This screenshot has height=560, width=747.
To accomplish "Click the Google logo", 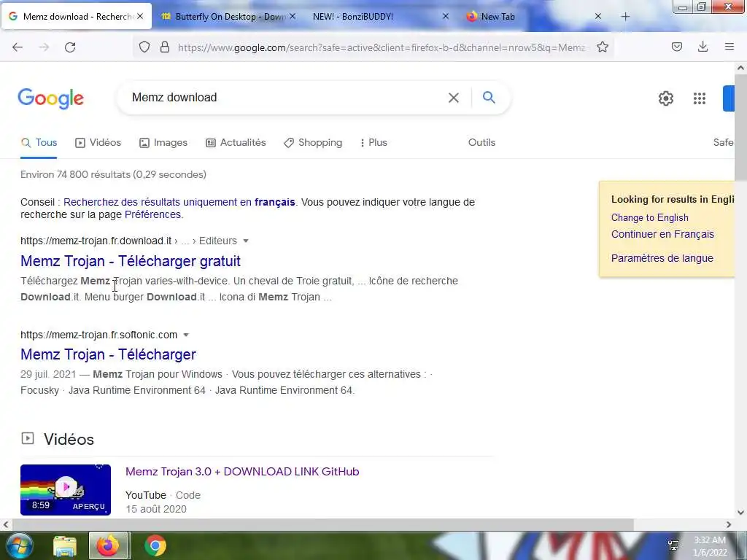I will click(x=51, y=98).
